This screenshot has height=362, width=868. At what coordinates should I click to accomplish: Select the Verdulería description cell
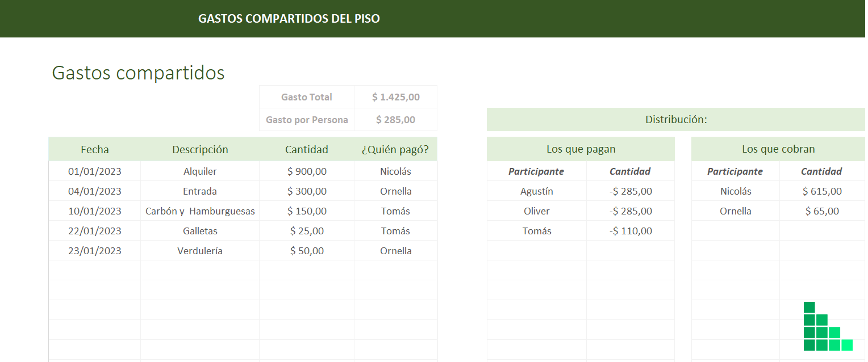200,251
